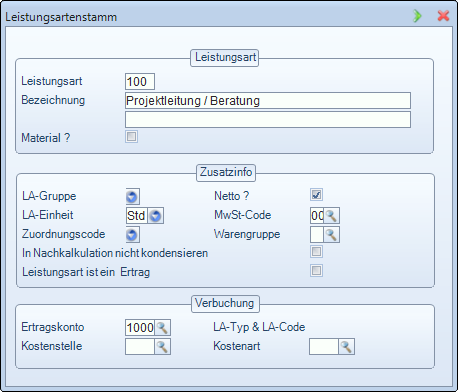
Task: Expand the LA-Gruppe dropdown
Action: pos(132,197)
